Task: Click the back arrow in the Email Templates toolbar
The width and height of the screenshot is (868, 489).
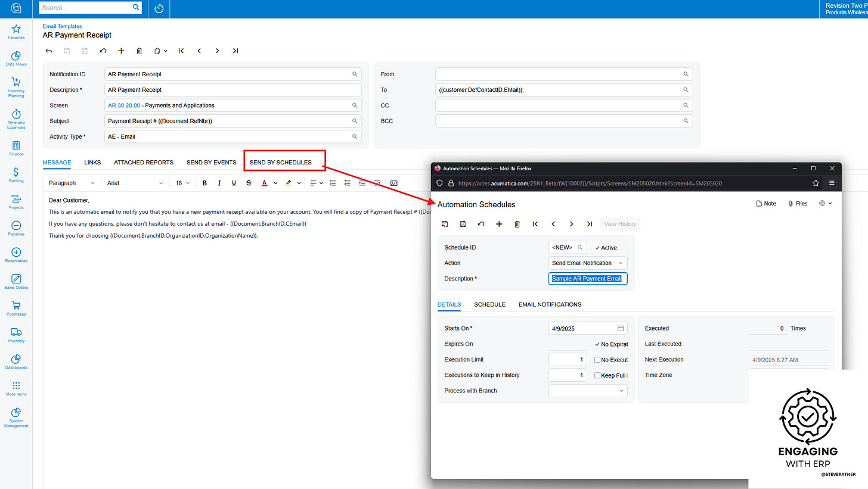Action: click(49, 51)
